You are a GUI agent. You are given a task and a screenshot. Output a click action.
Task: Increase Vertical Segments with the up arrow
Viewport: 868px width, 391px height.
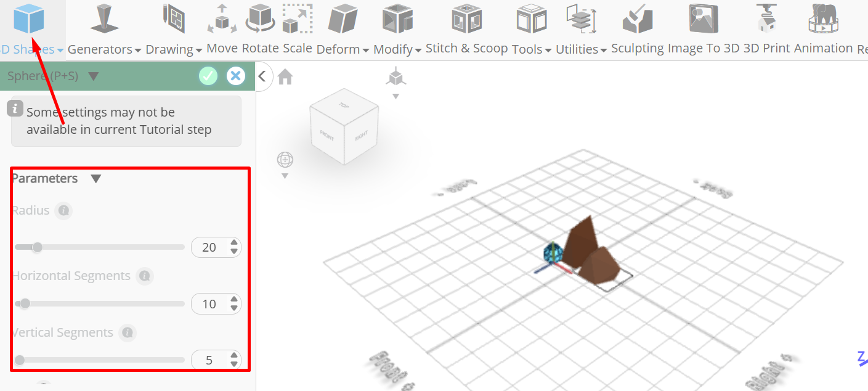234,356
